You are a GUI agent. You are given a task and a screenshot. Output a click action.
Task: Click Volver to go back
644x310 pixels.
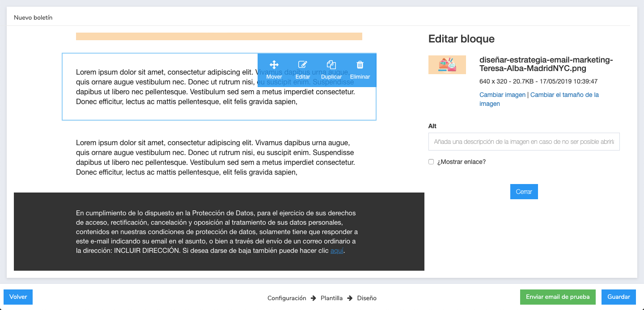[x=18, y=297]
